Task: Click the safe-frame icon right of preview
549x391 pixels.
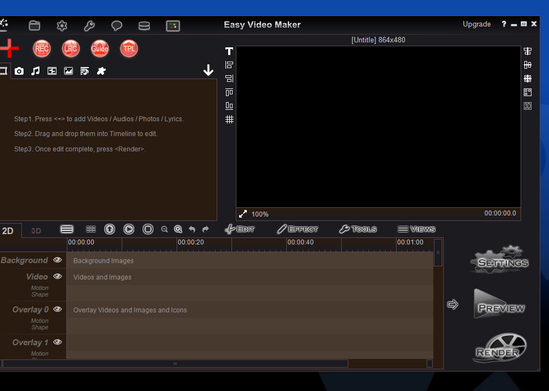Action: tap(528, 106)
